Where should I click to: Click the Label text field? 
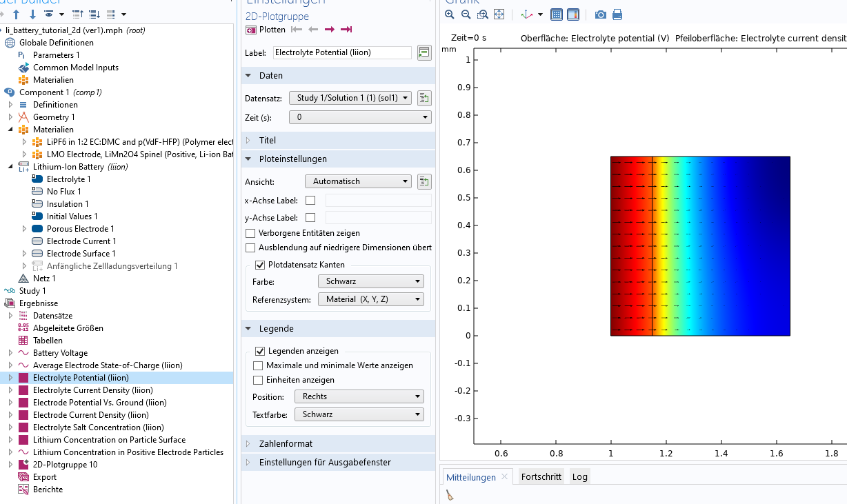pos(342,52)
